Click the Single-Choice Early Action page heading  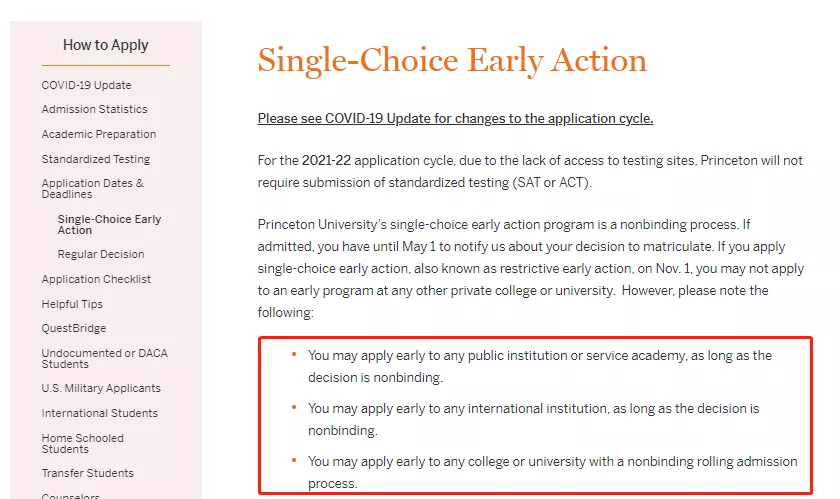coord(452,60)
